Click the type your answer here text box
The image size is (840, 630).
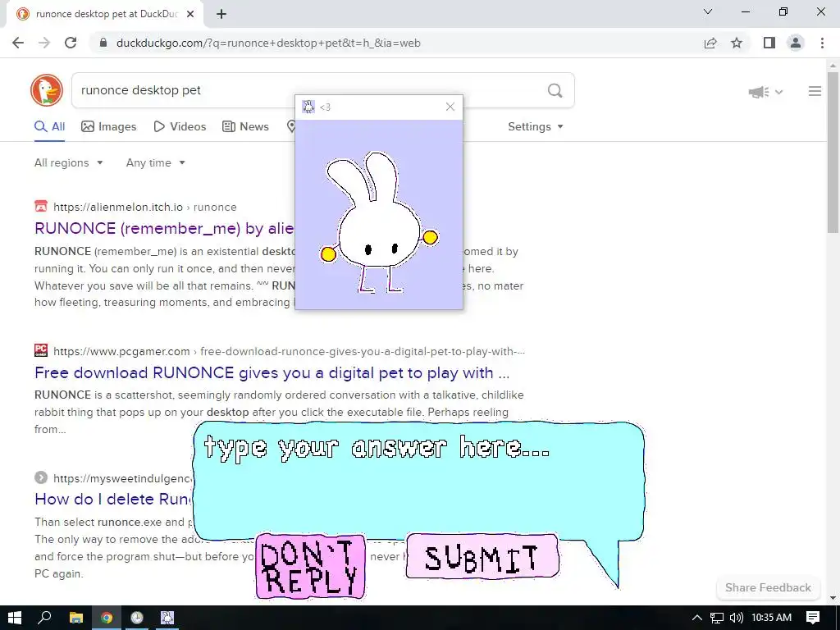[418, 480]
